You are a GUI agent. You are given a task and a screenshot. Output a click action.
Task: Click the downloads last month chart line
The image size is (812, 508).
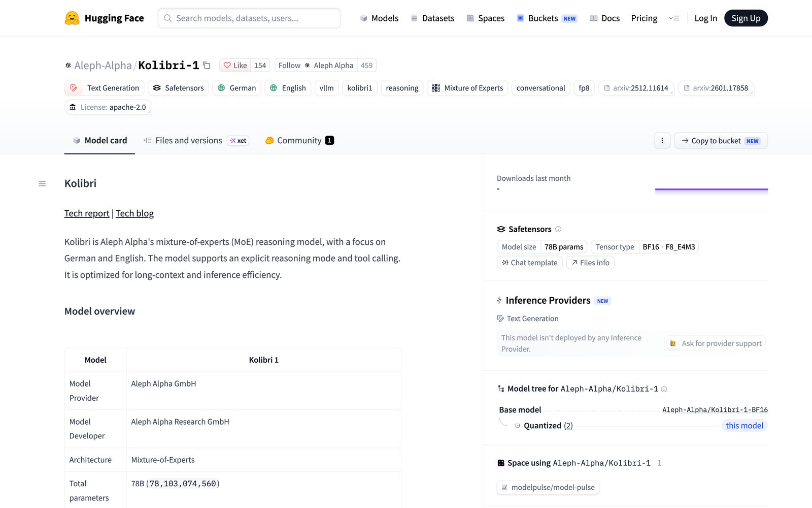712,189
